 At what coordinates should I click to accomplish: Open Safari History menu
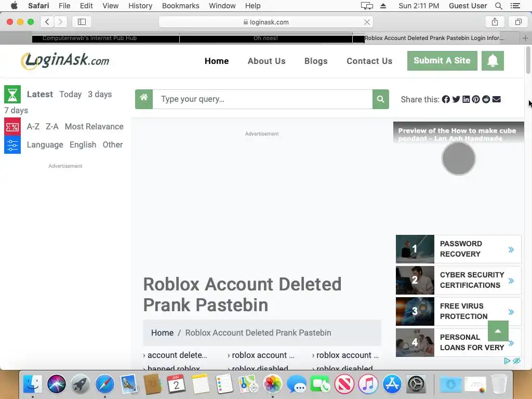tap(140, 6)
